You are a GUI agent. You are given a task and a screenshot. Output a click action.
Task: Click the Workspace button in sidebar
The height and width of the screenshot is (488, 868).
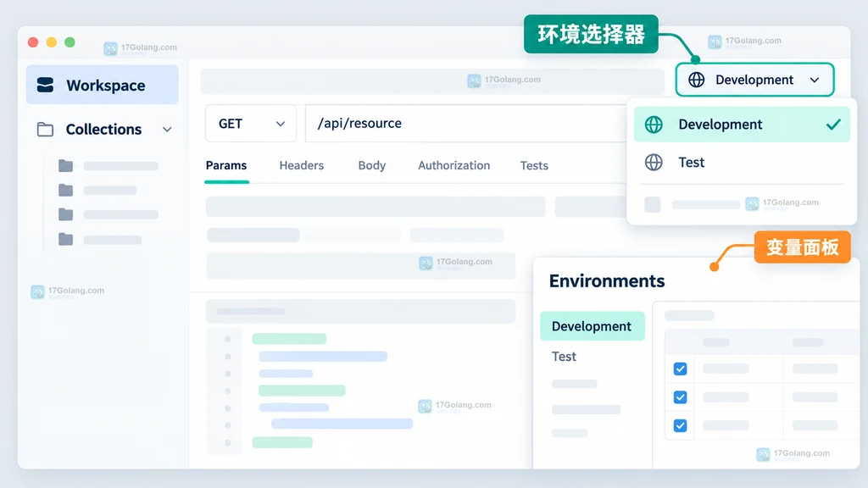[103, 85]
